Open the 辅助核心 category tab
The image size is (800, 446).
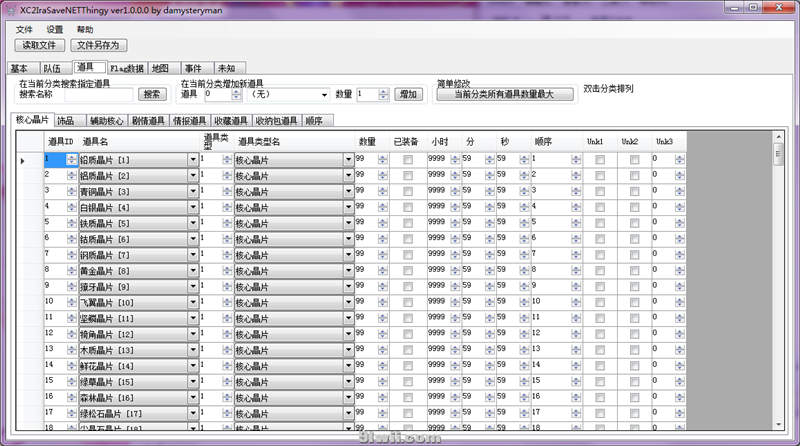[x=107, y=120]
